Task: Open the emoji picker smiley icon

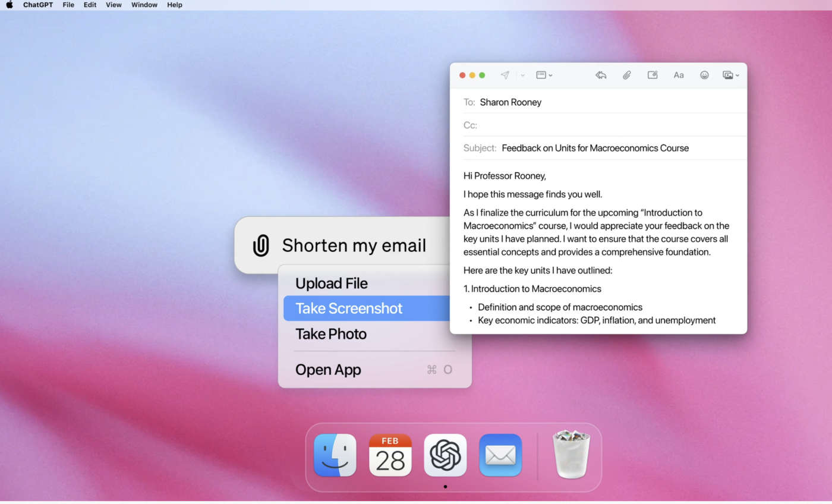Action: click(x=704, y=75)
